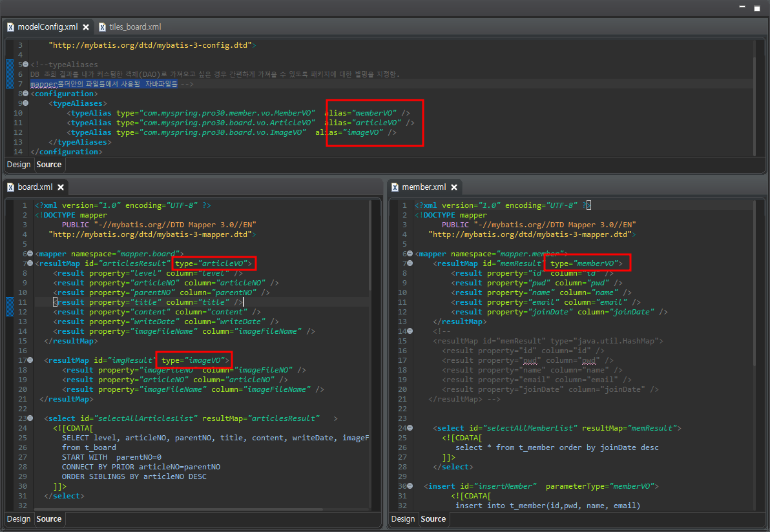Collapse insertMember block at line 30

(x=410, y=486)
